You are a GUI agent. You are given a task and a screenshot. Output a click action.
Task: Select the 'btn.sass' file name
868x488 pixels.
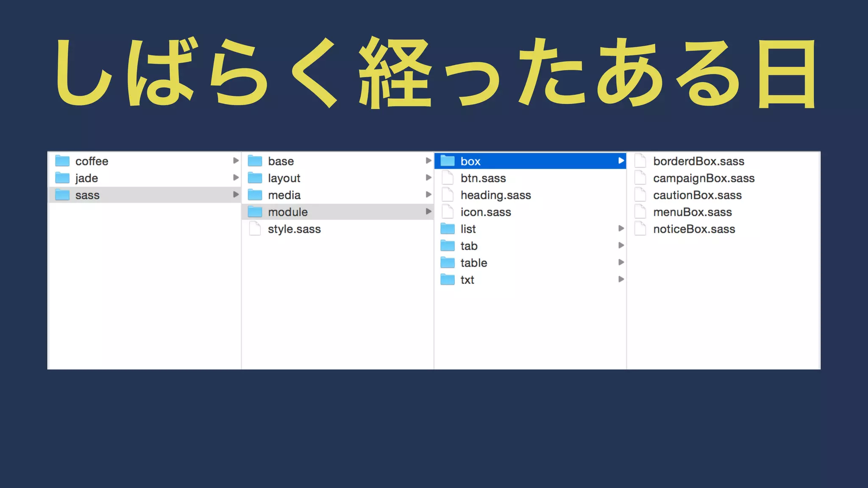[483, 178]
